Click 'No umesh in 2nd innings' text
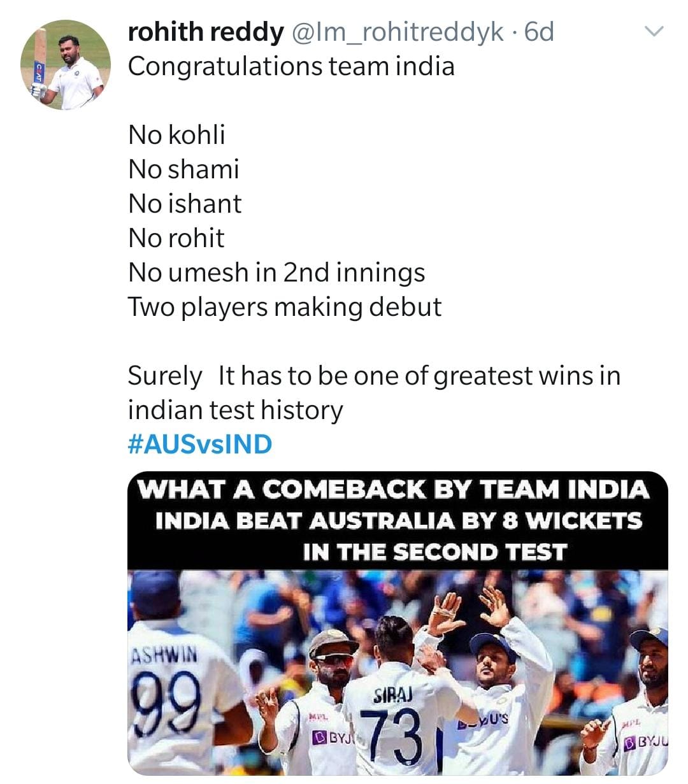Screen dimensions: 688x784 (276, 273)
